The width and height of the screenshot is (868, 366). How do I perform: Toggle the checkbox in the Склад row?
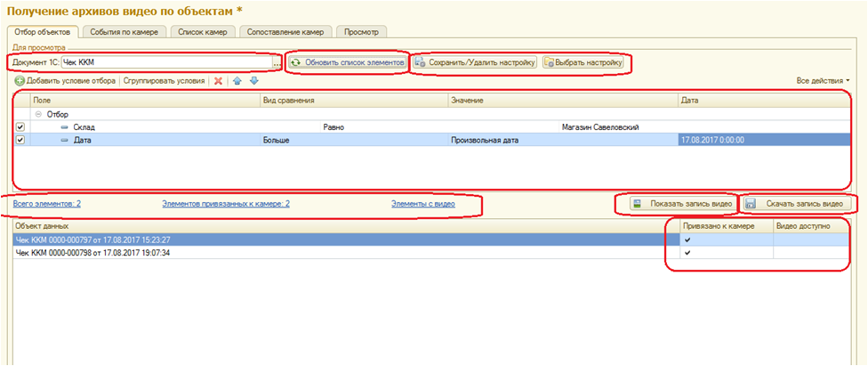[x=20, y=127]
